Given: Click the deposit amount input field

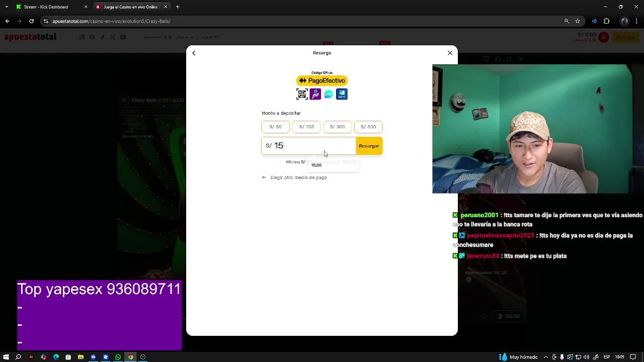Looking at the screenshot, I should pos(308,146).
